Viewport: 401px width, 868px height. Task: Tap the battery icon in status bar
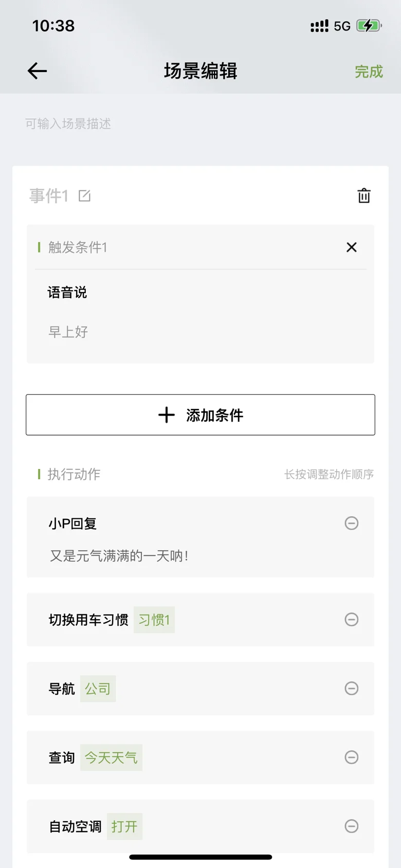tap(369, 26)
